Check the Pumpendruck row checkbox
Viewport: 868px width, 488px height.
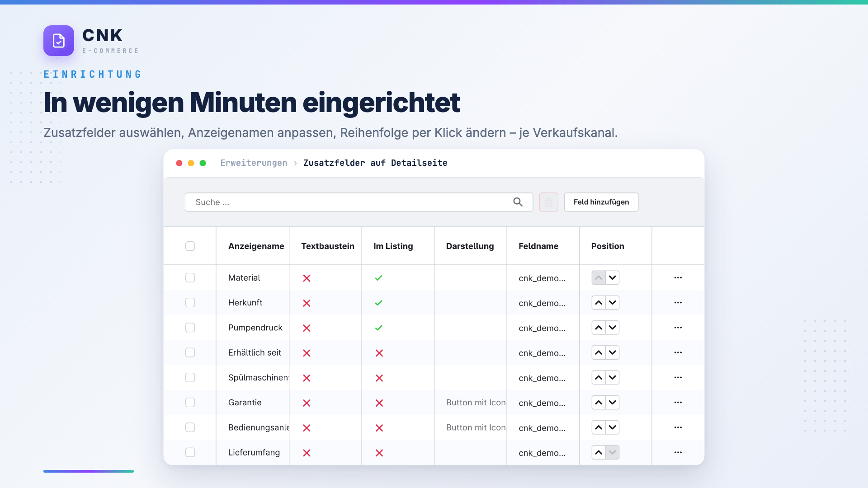[190, 327]
